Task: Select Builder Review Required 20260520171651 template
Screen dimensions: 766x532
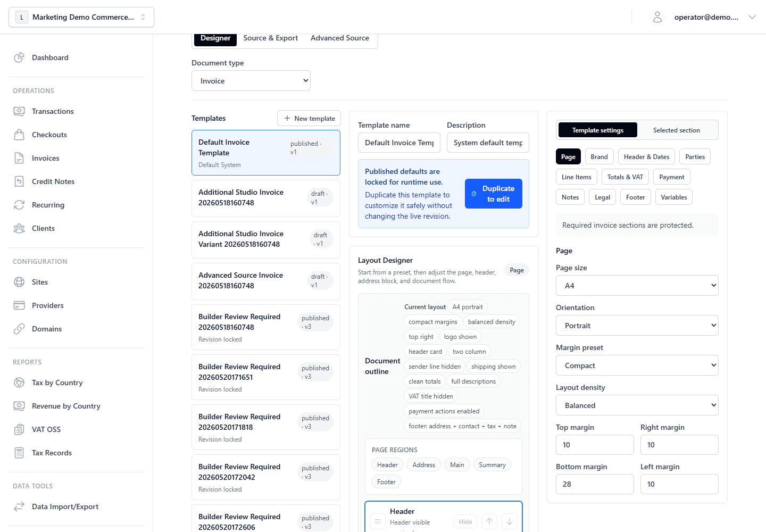Action: [266, 377]
